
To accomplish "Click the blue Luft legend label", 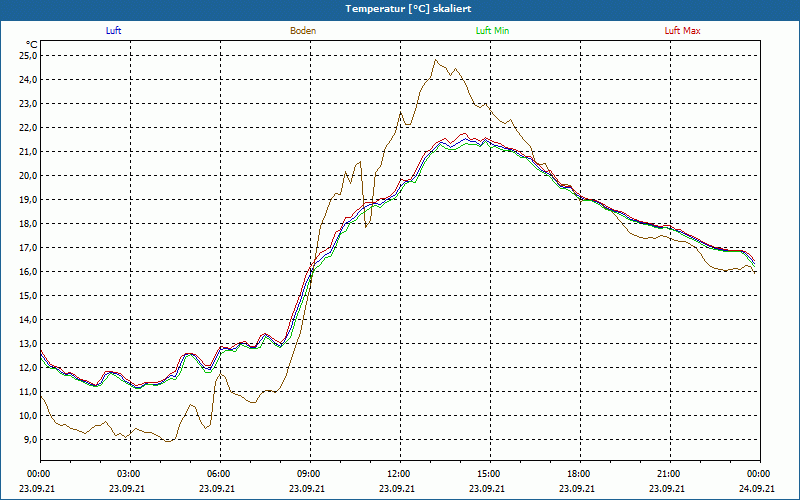I will 113,31.
